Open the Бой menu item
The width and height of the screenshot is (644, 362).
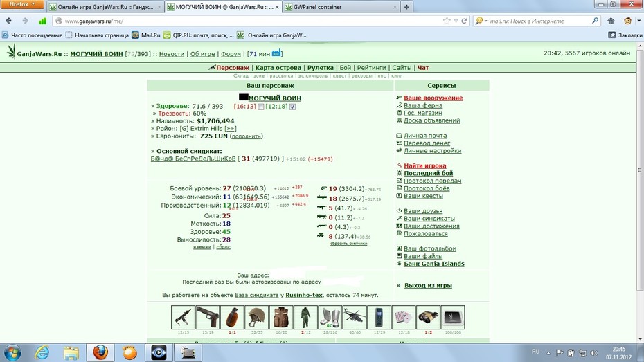point(345,68)
